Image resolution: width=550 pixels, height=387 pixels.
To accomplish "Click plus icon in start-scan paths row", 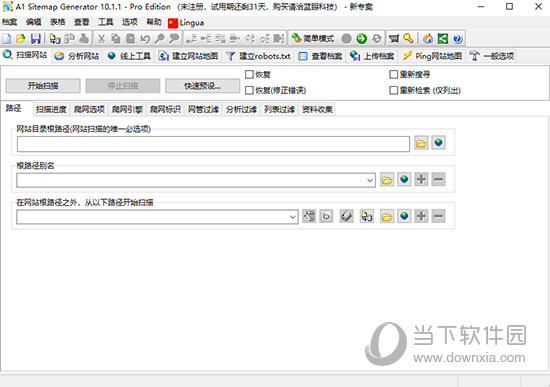I will 421,216.
